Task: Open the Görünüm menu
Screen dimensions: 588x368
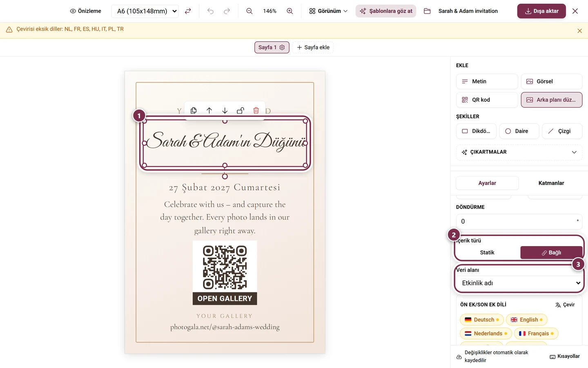Action: click(x=328, y=11)
